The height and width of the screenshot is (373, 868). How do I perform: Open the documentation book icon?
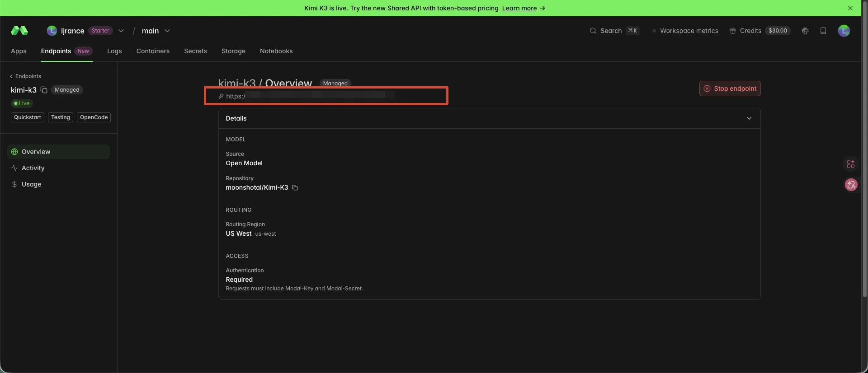[x=823, y=31]
